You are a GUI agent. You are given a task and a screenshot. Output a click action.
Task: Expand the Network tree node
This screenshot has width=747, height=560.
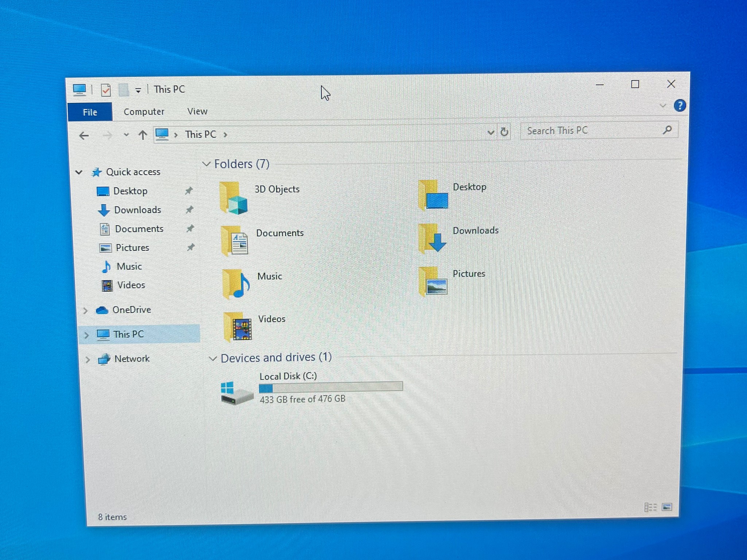(88, 360)
